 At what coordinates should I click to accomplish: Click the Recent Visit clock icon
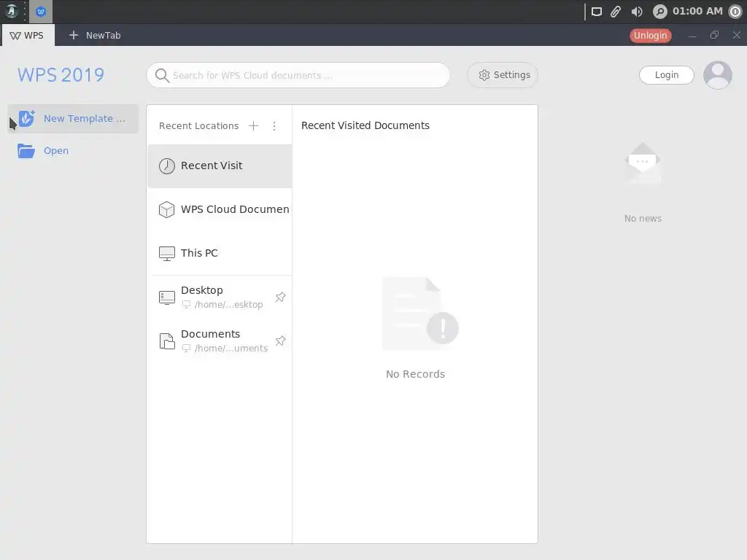point(167,166)
